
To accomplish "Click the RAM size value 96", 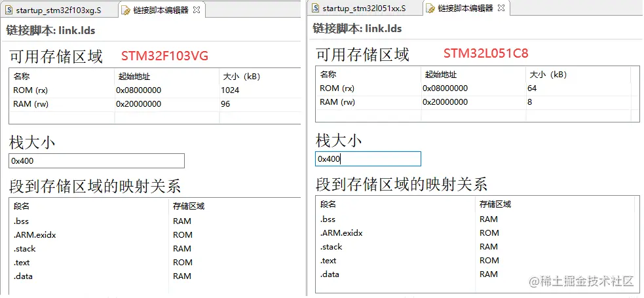I will click(x=225, y=104).
